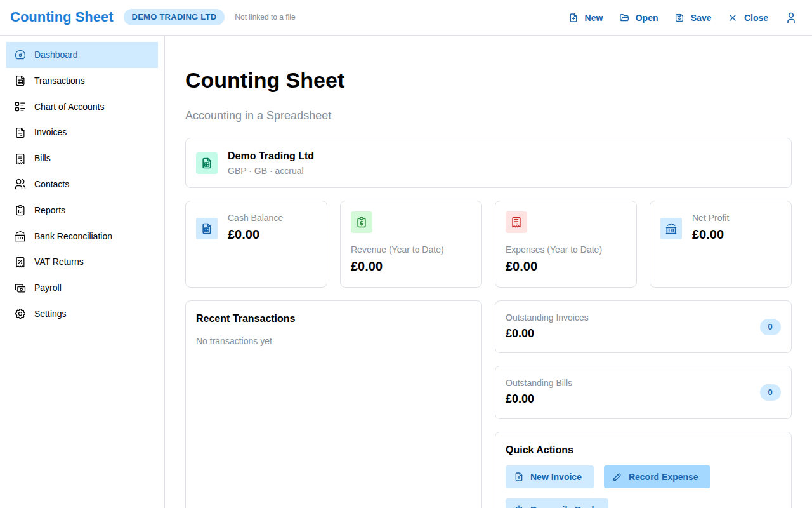Click the Counting Sheet logo title
812x508 pixels.
(x=62, y=17)
